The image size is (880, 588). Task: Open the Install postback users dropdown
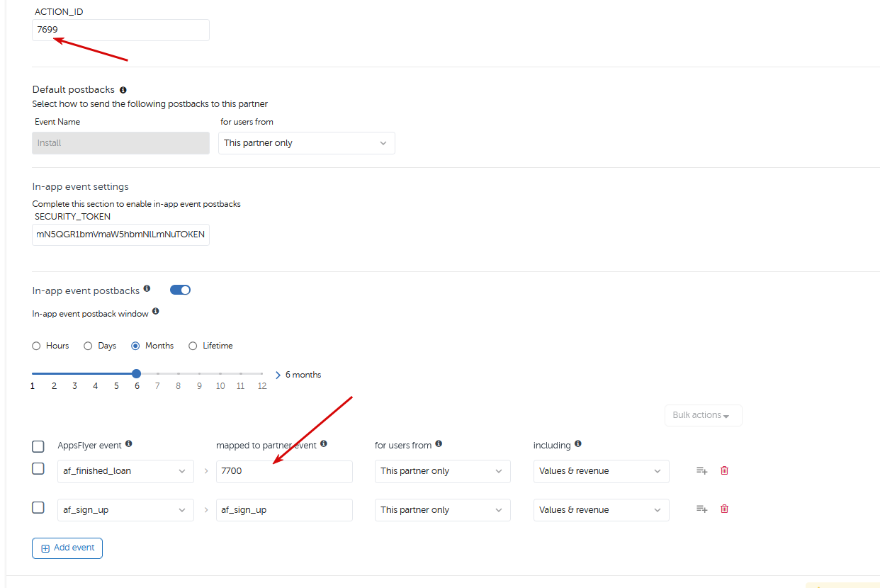[307, 143]
